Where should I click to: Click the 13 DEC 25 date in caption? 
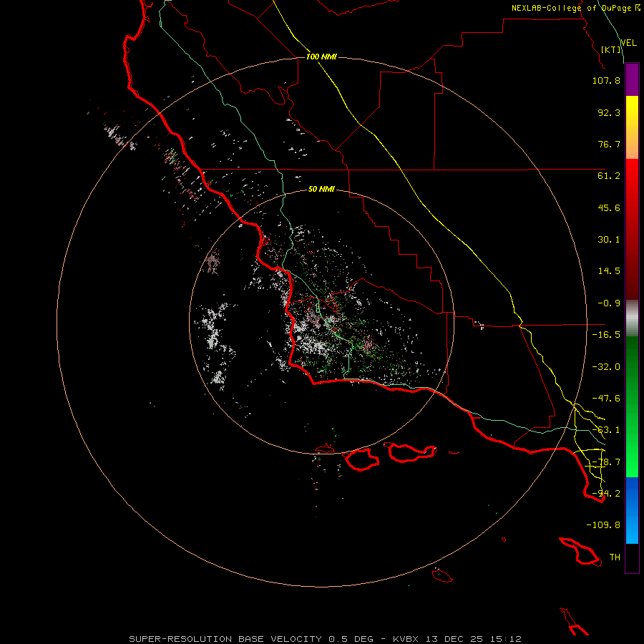tap(455, 639)
